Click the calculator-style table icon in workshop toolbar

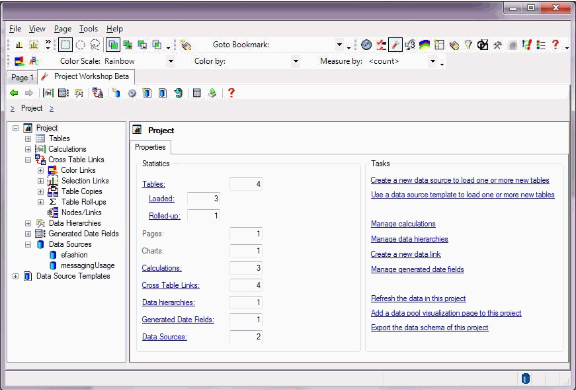197,93
